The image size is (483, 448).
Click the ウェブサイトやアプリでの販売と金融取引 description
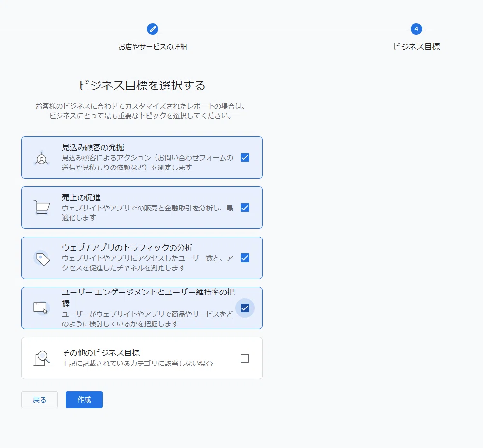(x=147, y=213)
